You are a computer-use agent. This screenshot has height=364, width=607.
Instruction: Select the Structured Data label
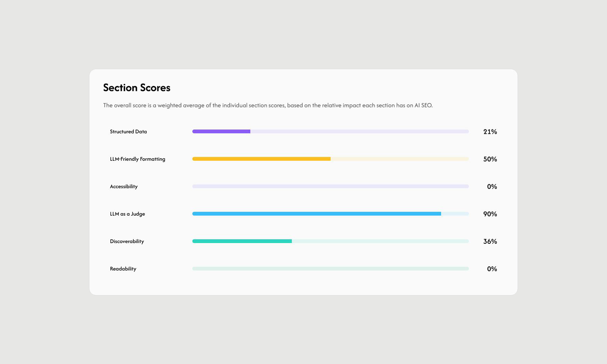tap(128, 132)
